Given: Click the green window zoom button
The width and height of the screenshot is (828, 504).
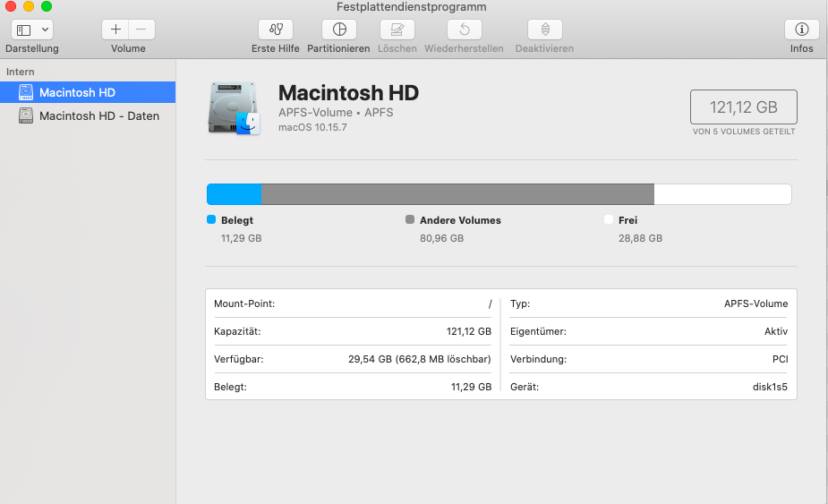Looking at the screenshot, I should (x=47, y=6).
